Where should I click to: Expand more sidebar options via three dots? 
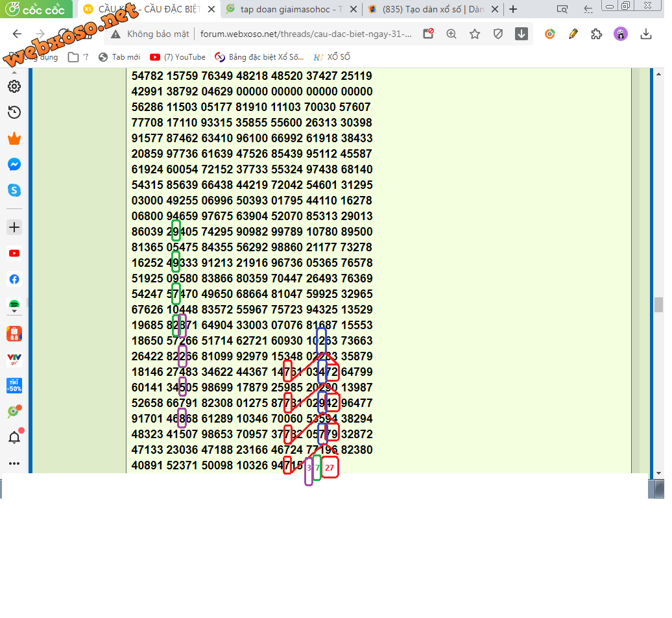pos(14,463)
